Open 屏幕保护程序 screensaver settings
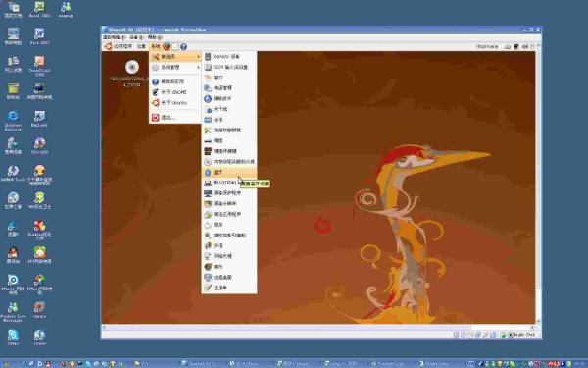This screenshot has width=588, height=368. [229, 193]
